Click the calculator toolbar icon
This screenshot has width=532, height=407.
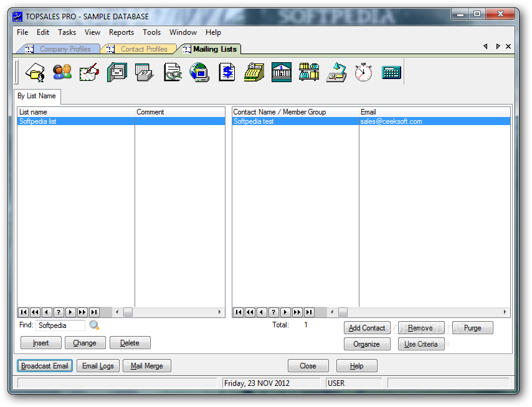391,73
